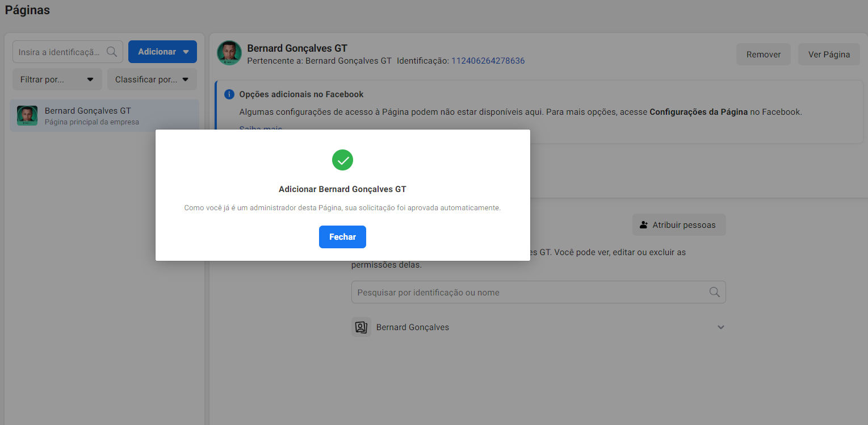Viewport: 868px width, 425px height.
Task: Click the page title Bernard Gonçalves GT in the header
Action: point(297,48)
